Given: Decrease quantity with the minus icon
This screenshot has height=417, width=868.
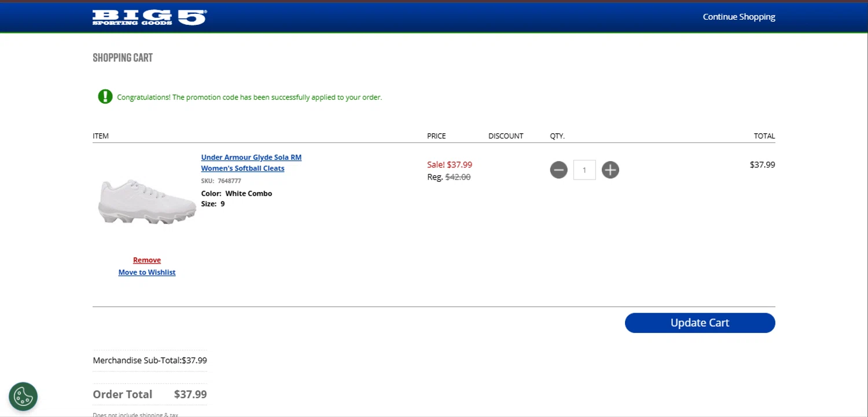Looking at the screenshot, I should coord(558,170).
